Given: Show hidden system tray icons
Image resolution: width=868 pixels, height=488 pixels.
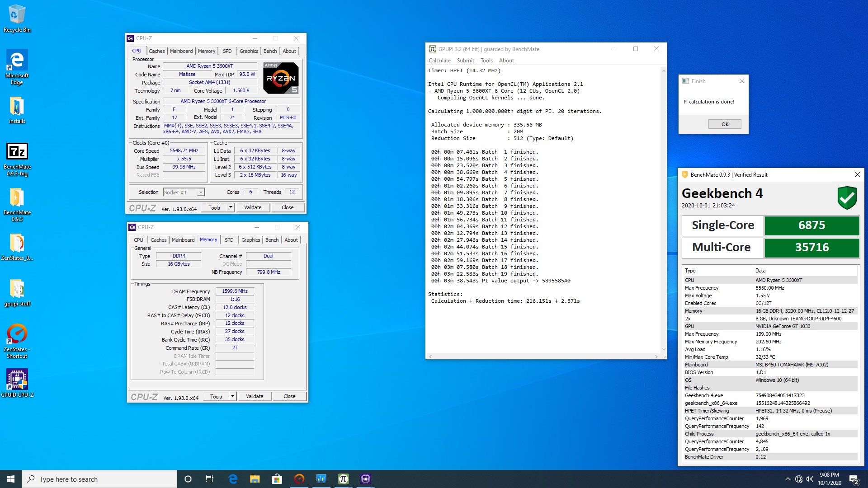Looking at the screenshot, I should click(788, 479).
